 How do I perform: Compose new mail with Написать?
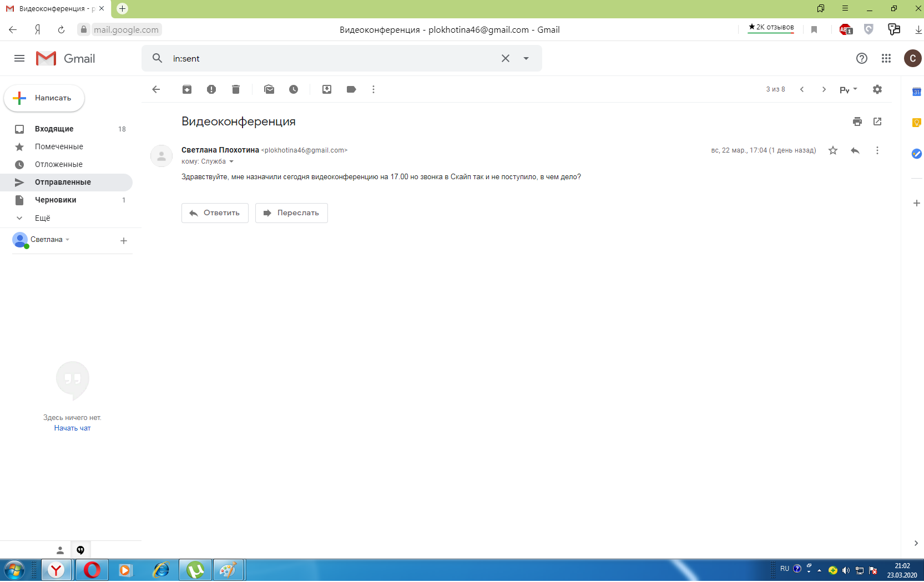(x=44, y=98)
